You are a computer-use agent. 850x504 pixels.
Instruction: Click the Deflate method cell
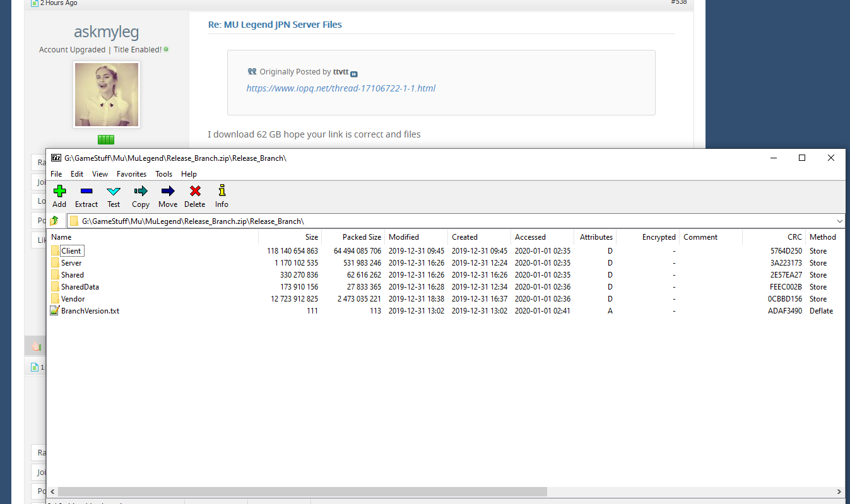click(x=821, y=311)
